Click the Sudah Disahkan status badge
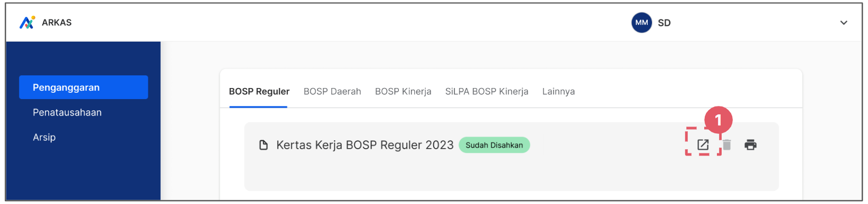Image resolution: width=868 pixels, height=204 pixels. 494,145
